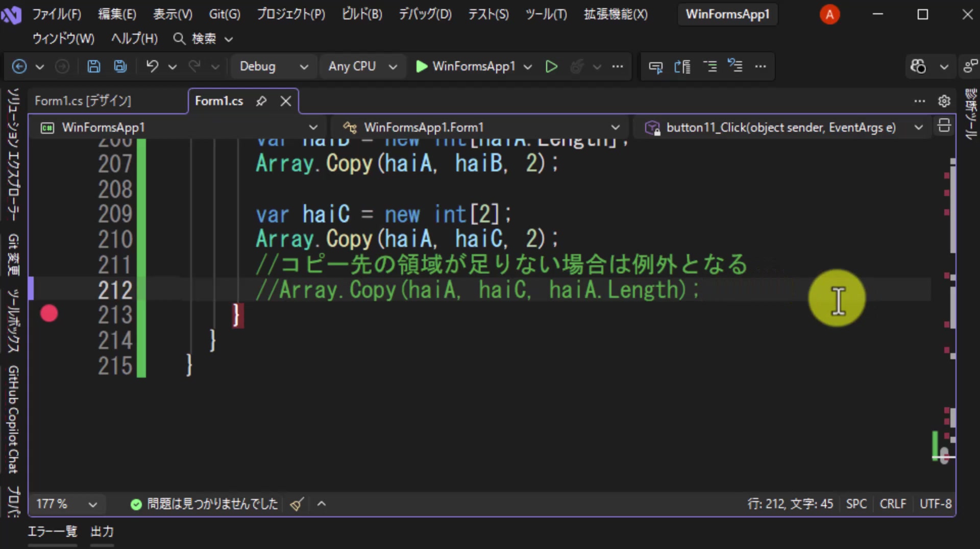This screenshot has width=980, height=549.
Task: Toggle the breakpoint on line 213
Action: [49, 313]
